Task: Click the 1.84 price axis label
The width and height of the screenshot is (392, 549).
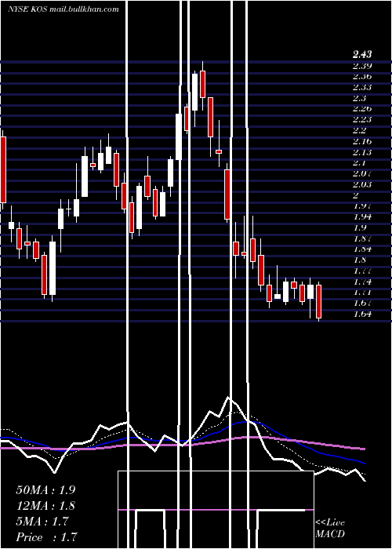Action: pyautogui.click(x=362, y=249)
